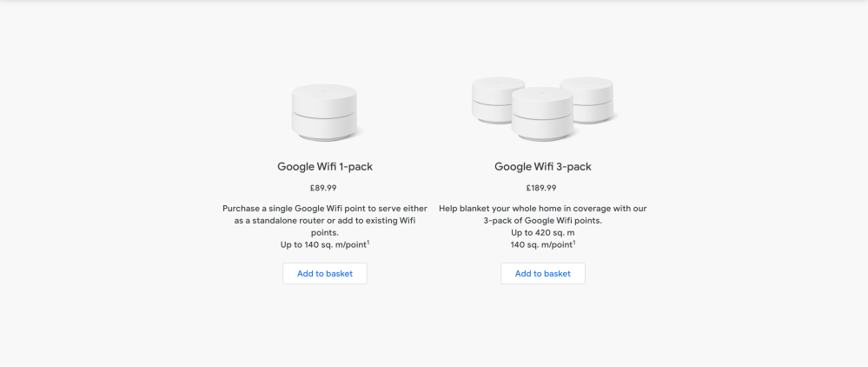Click the 'as a standalone router' description line
The height and width of the screenshot is (367, 868).
pyautogui.click(x=324, y=221)
